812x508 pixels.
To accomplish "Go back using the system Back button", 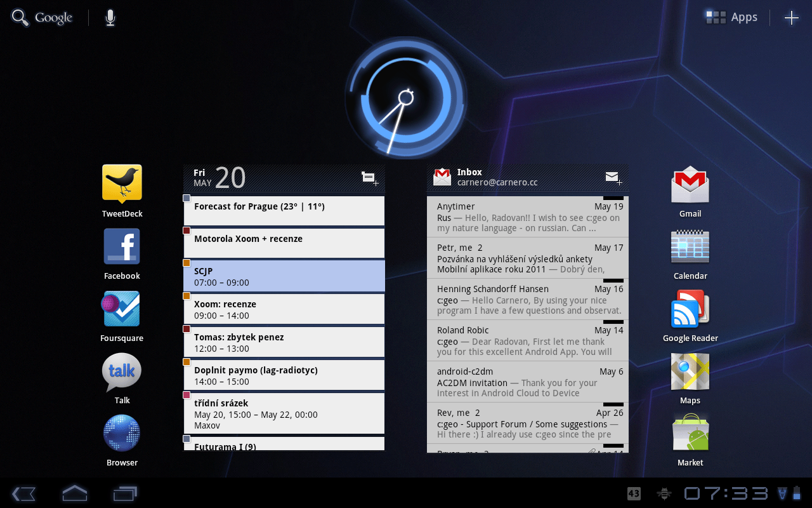I will pos(23,493).
